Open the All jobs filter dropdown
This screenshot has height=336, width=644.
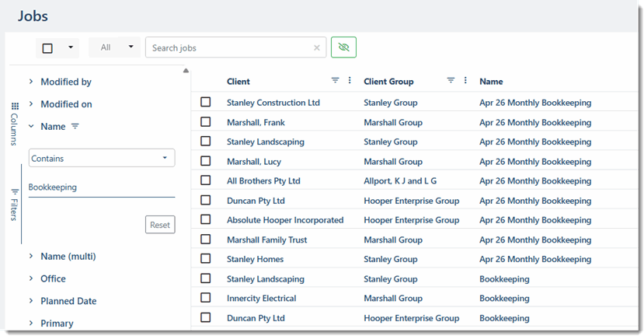point(115,47)
